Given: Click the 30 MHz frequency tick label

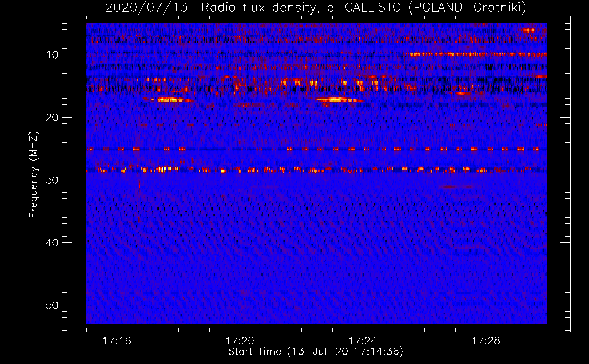Looking at the screenshot, I should click(x=52, y=180).
